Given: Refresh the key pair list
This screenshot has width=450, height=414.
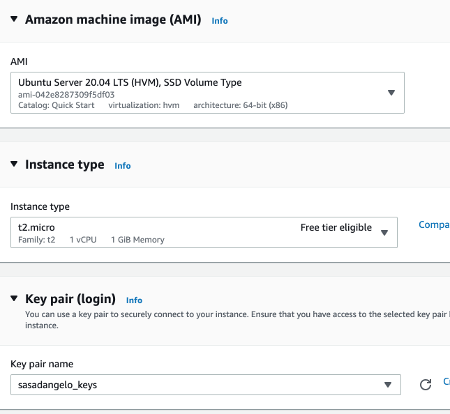Looking at the screenshot, I should 425,385.
